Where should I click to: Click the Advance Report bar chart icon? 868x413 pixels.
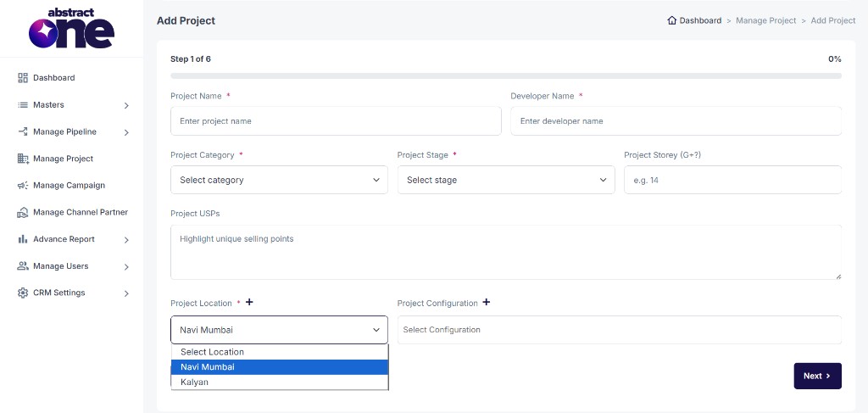click(x=23, y=239)
